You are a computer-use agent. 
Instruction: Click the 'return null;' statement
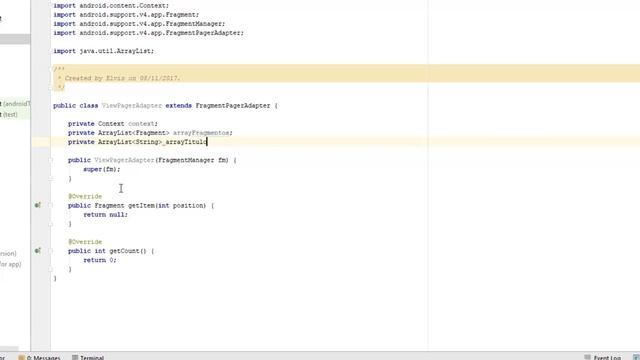click(x=105, y=215)
